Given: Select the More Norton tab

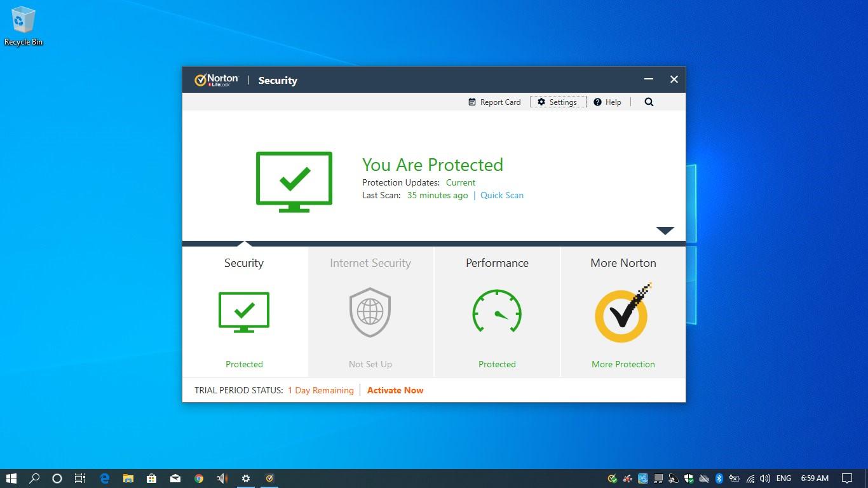Looking at the screenshot, I should coord(623,312).
